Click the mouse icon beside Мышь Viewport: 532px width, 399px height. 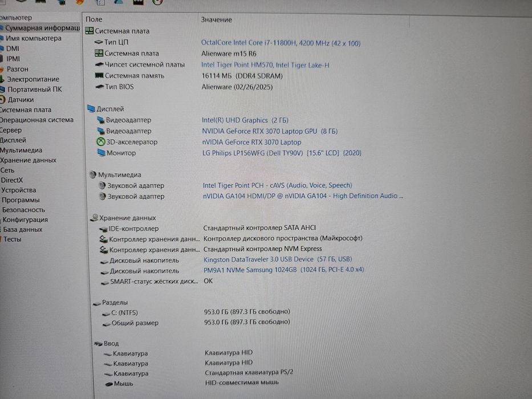[109, 384]
